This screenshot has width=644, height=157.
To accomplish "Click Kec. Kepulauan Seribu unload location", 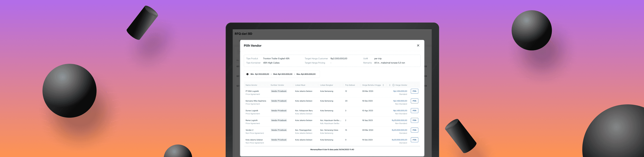I will [330, 120].
